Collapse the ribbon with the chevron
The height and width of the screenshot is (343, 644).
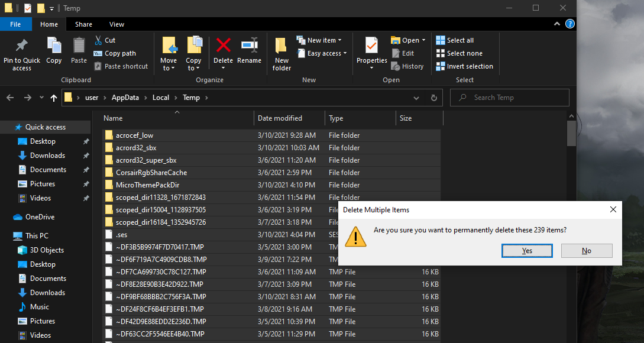[556, 24]
